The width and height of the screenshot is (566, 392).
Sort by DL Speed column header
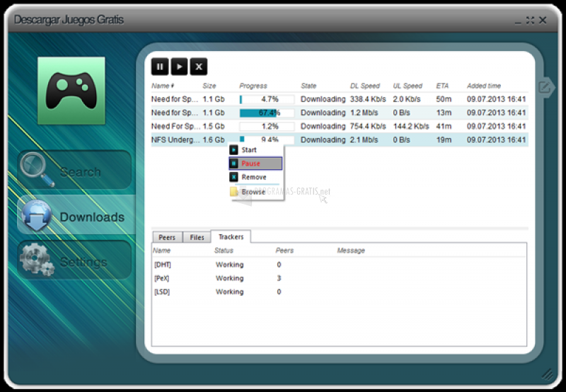(x=365, y=86)
